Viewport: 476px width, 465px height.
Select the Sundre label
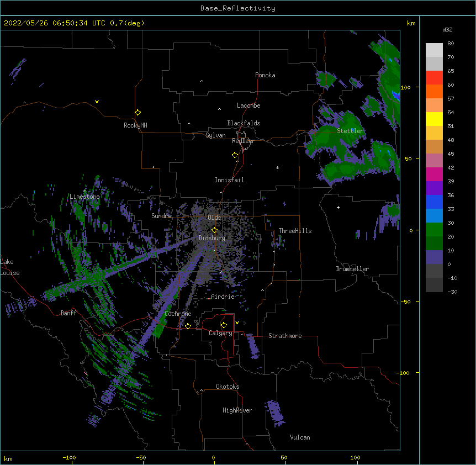tap(161, 216)
